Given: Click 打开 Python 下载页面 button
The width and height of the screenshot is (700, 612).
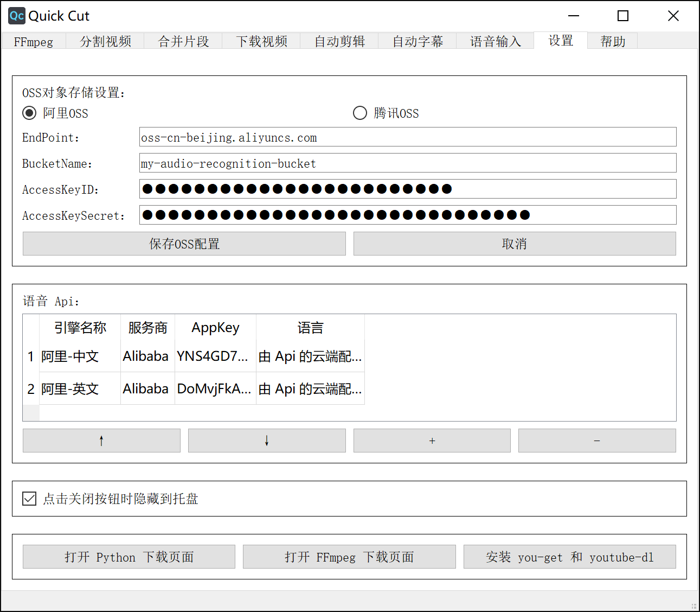Looking at the screenshot, I should (x=129, y=557).
